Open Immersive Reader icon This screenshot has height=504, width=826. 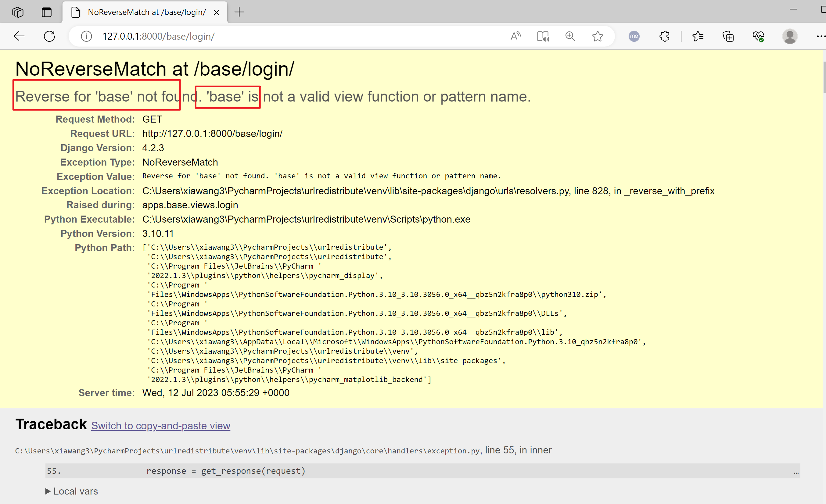(x=543, y=36)
